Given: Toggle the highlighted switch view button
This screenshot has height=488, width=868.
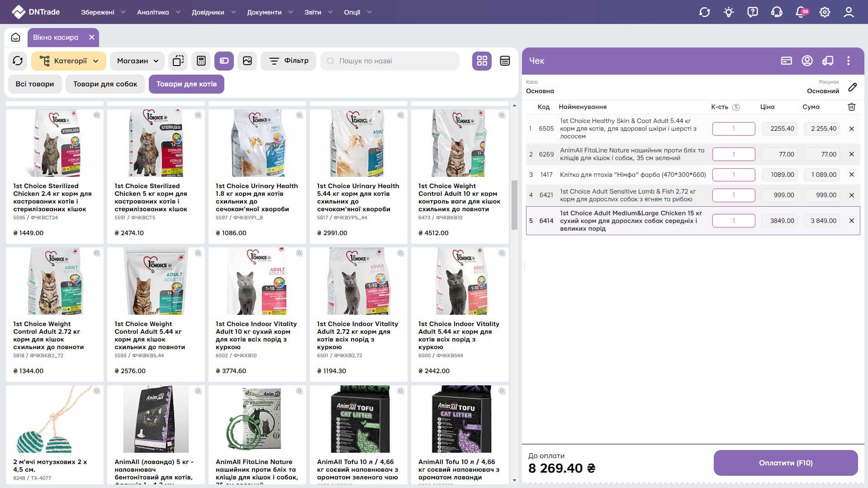Looking at the screenshot, I should tap(224, 61).
